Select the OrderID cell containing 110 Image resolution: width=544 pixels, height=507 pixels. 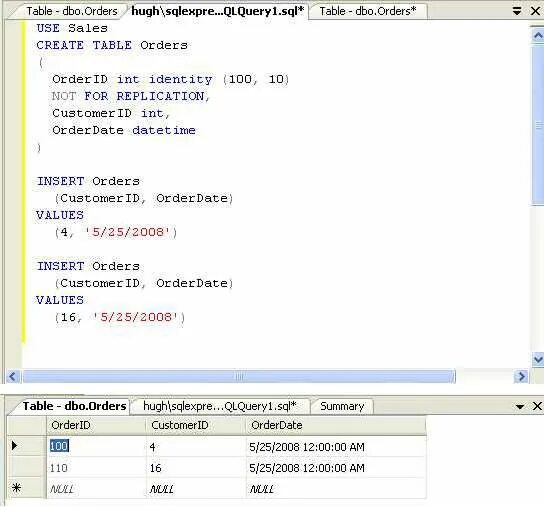point(96,468)
